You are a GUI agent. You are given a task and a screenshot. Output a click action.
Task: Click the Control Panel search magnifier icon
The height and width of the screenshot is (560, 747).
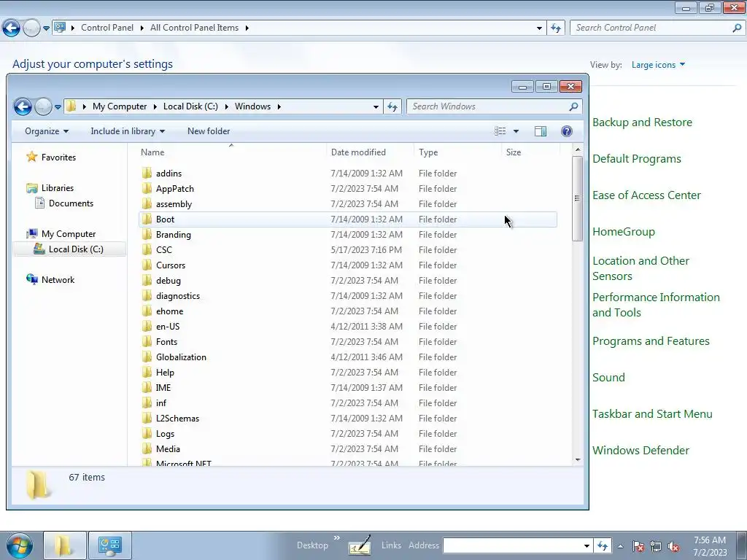click(x=737, y=28)
